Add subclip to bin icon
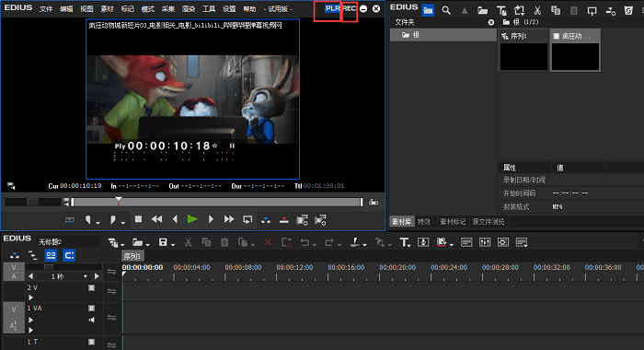 pos(320,220)
